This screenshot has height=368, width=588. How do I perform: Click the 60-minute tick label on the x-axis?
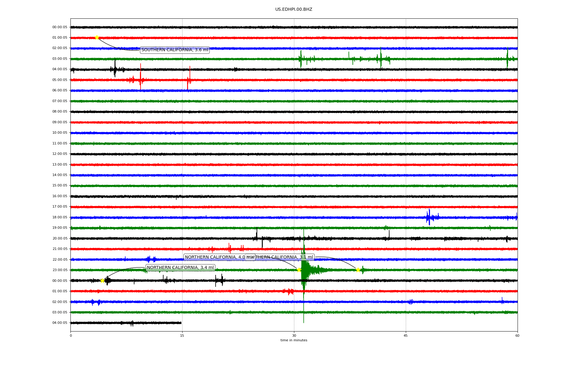(517, 335)
